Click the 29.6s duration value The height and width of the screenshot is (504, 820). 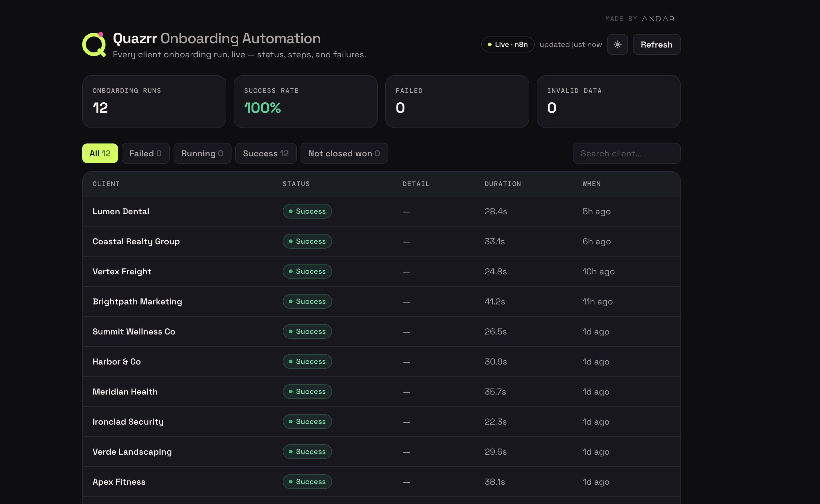496,452
